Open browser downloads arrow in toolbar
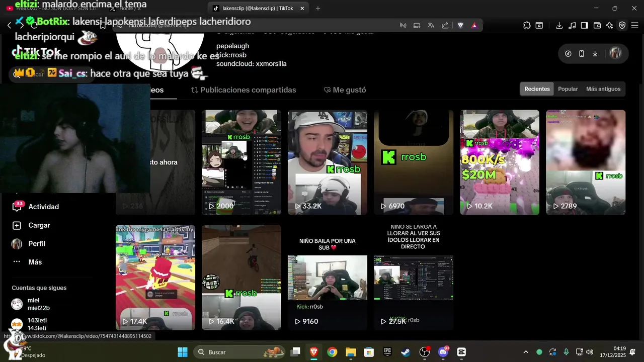The width and height of the screenshot is (644, 362). [x=559, y=25]
